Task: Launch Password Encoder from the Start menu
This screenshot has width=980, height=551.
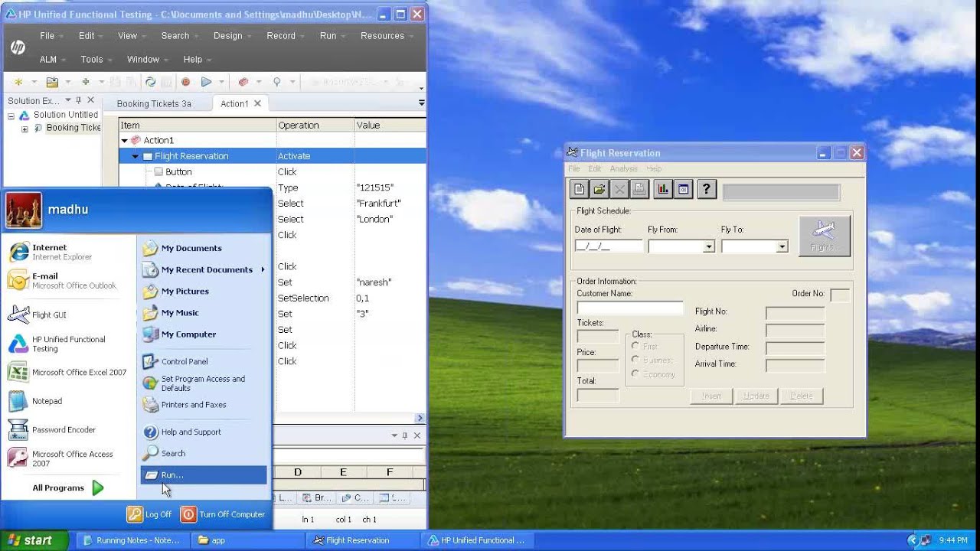Action: [51, 429]
